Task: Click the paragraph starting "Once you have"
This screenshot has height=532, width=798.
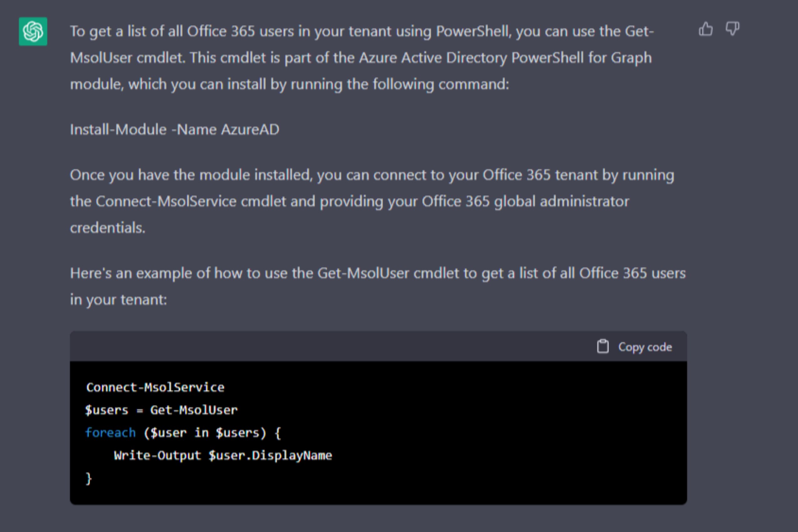Action: pyautogui.click(x=371, y=201)
